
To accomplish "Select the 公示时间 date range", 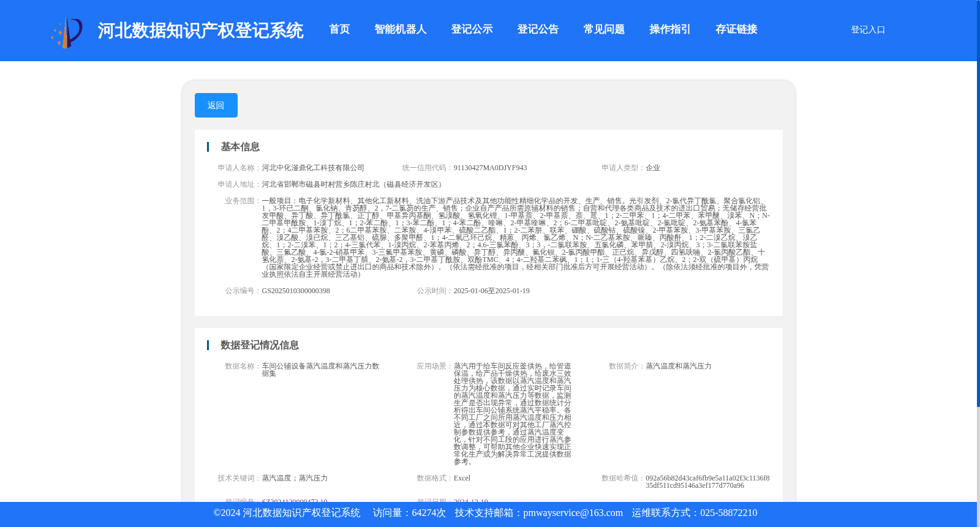I will pos(491,291).
